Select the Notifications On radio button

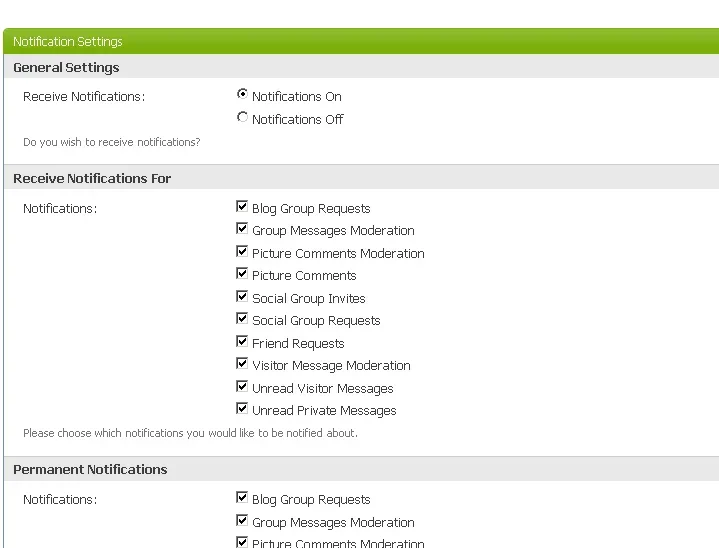click(x=242, y=94)
